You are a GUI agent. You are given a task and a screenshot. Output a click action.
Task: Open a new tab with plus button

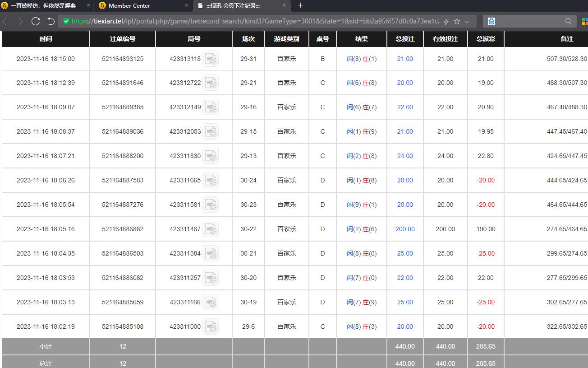click(x=300, y=5)
